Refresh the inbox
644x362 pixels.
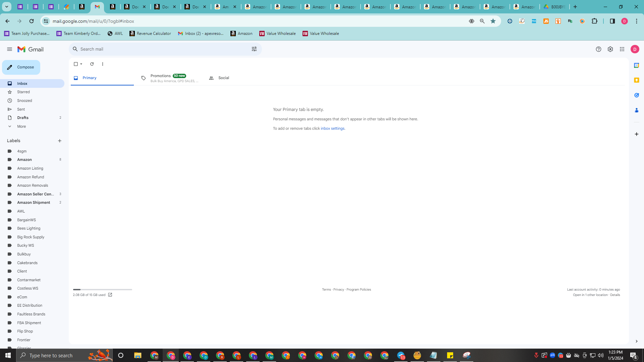(x=92, y=64)
